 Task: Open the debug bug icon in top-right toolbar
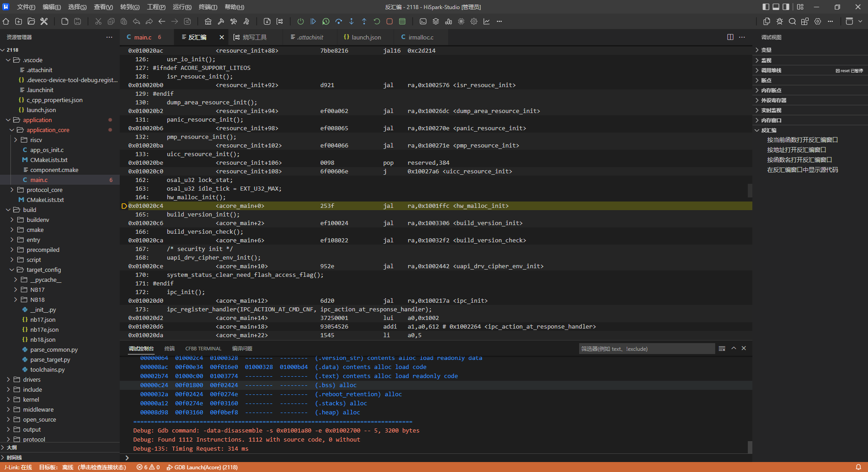point(780,21)
